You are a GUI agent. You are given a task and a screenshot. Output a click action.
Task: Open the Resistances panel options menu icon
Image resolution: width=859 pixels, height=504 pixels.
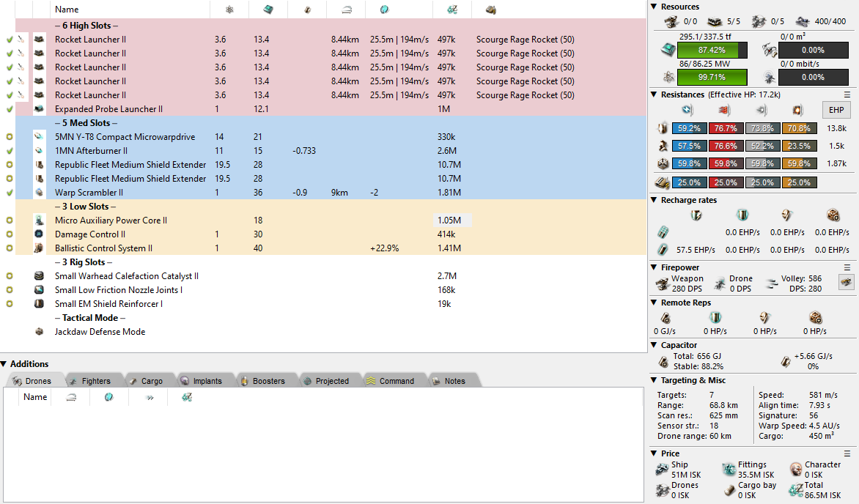[847, 94]
